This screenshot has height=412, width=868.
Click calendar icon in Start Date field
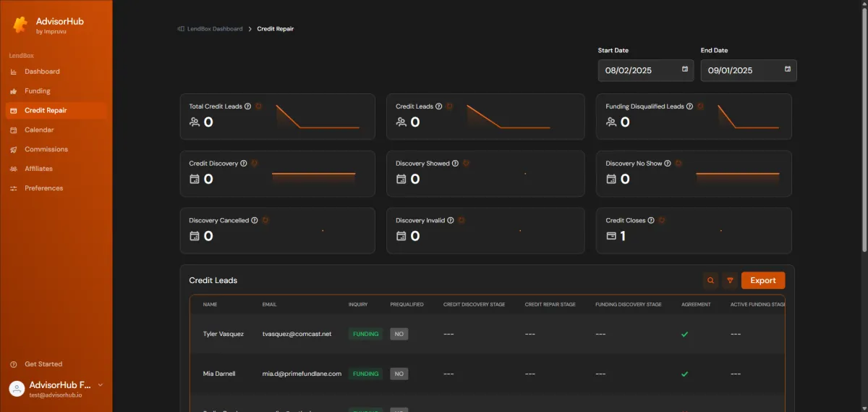pyautogui.click(x=685, y=70)
